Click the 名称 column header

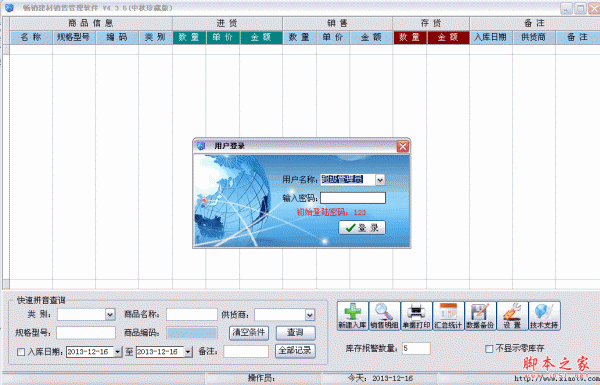click(x=31, y=37)
